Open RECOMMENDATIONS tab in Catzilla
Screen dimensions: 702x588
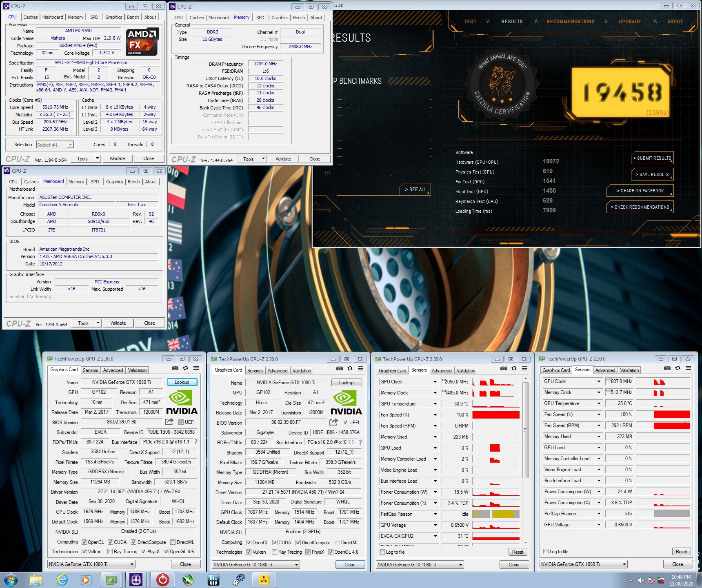(x=571, y=22)
